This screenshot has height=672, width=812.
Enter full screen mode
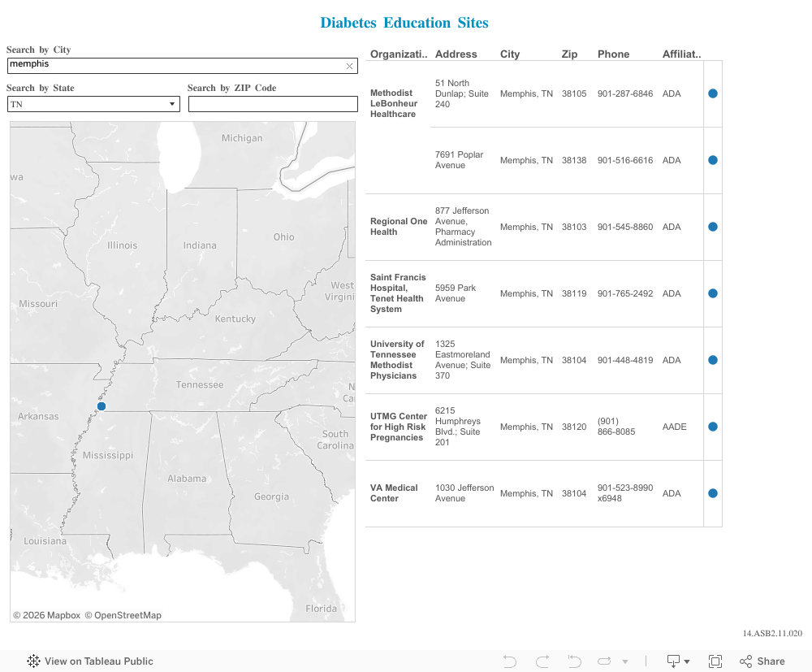click(x=715, y=661)
